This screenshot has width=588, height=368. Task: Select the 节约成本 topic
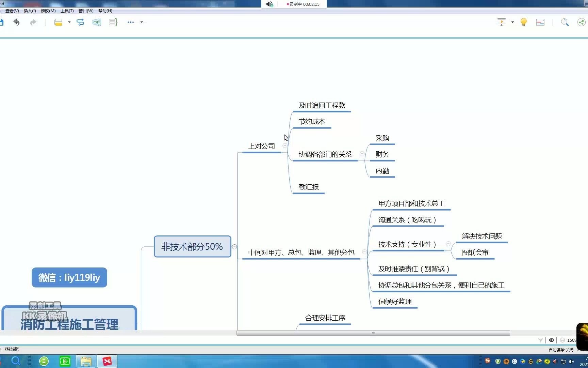tap(312, 122)
